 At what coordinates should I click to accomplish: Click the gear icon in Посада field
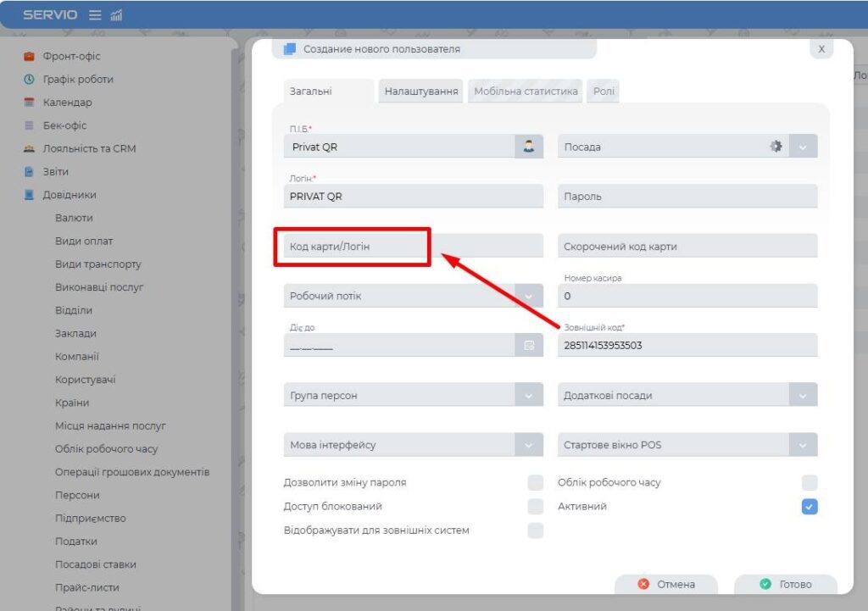click(x=775, y=147)
